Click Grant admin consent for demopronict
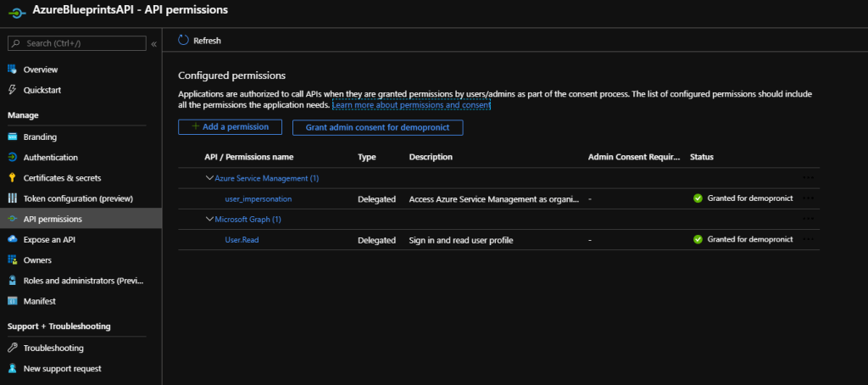This screenshot has width=868, height=385. tap(377, 127)
